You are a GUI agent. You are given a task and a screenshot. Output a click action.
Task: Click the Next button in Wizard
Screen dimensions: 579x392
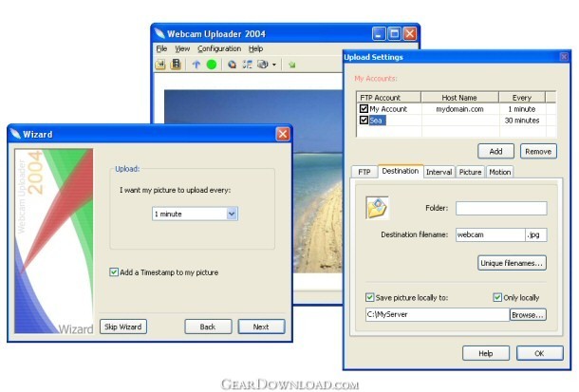click(261, 327)
